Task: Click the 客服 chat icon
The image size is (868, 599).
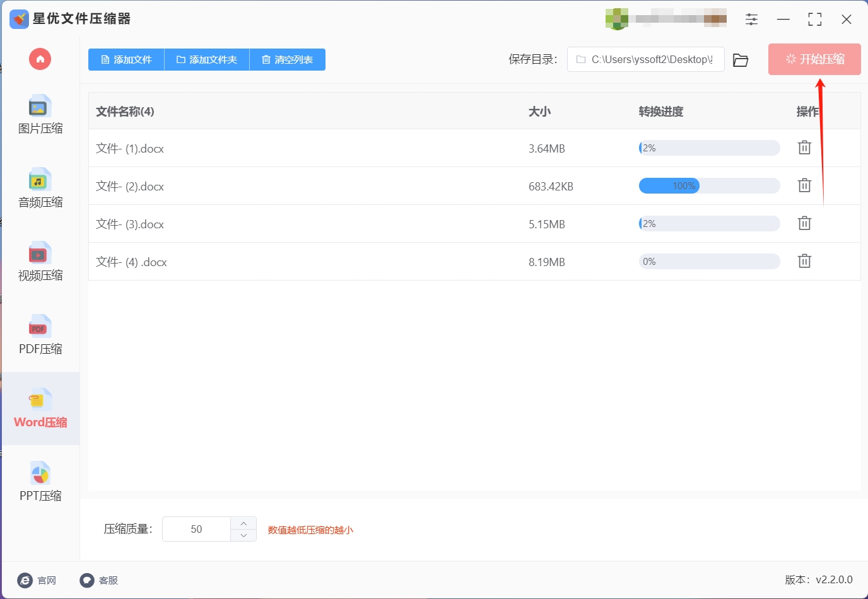Action: tap(87, 580)
